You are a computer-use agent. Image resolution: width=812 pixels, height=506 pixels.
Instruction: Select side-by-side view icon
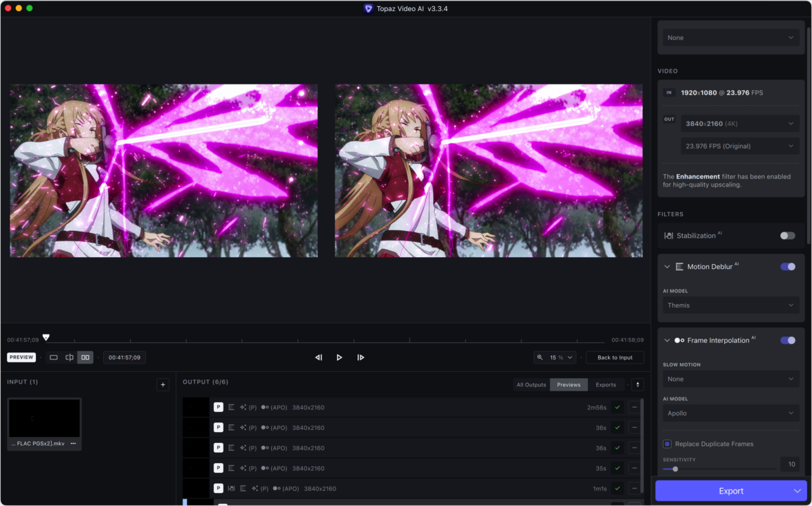tap(85, 357)
